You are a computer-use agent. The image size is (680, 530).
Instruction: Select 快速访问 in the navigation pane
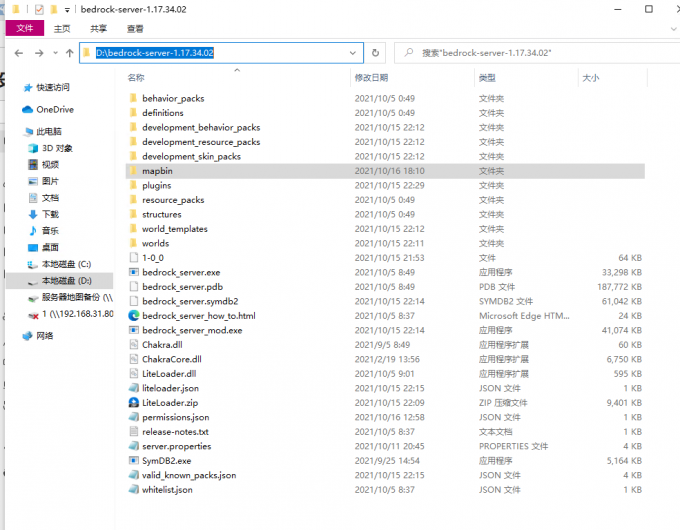point(53,87)
